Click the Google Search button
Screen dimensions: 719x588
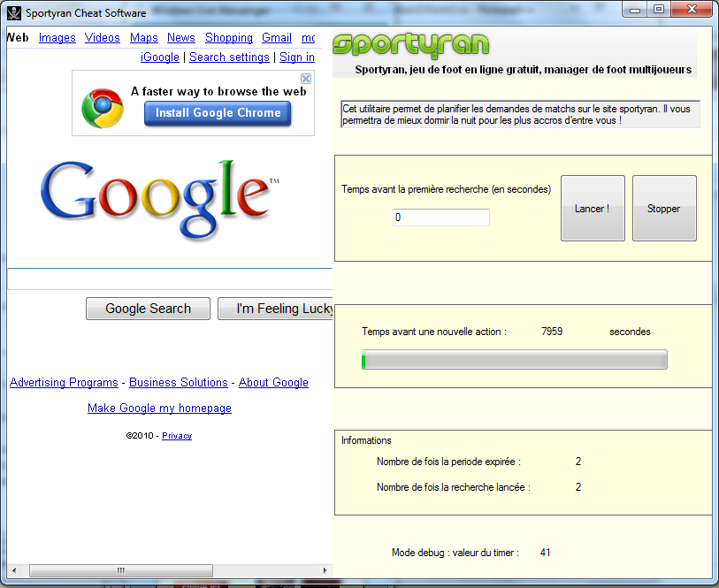148,309
